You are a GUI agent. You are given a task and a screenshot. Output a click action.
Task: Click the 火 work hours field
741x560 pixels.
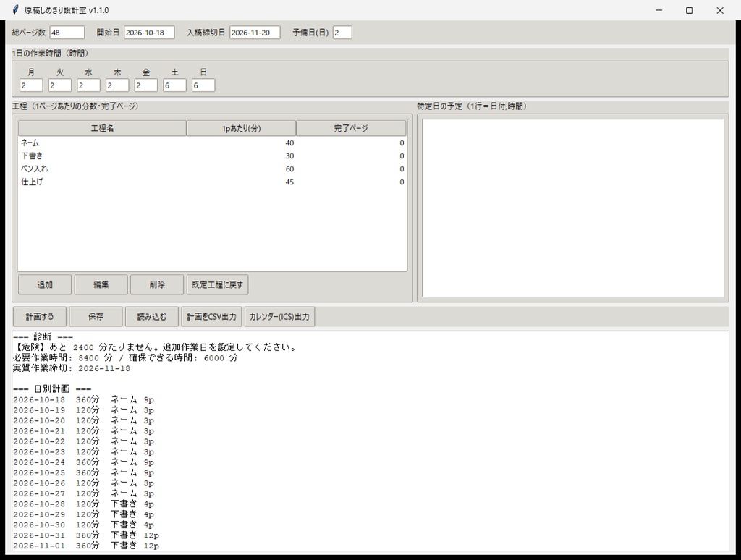pos(60,85)
